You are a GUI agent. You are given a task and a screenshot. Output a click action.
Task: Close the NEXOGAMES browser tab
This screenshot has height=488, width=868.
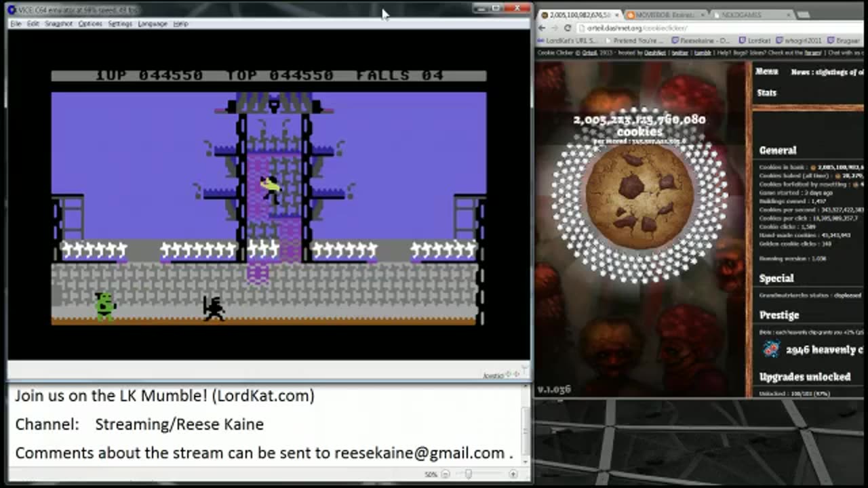coord(789,14)
